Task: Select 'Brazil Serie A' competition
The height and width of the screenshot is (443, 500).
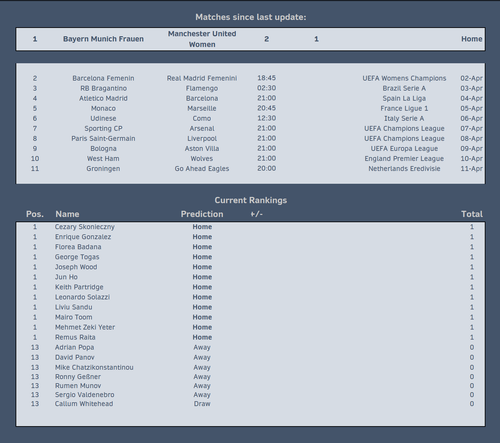Action: 404,88
